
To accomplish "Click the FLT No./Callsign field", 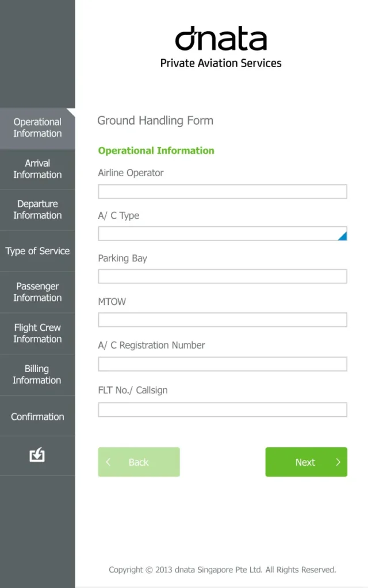I will pos(223,409).
